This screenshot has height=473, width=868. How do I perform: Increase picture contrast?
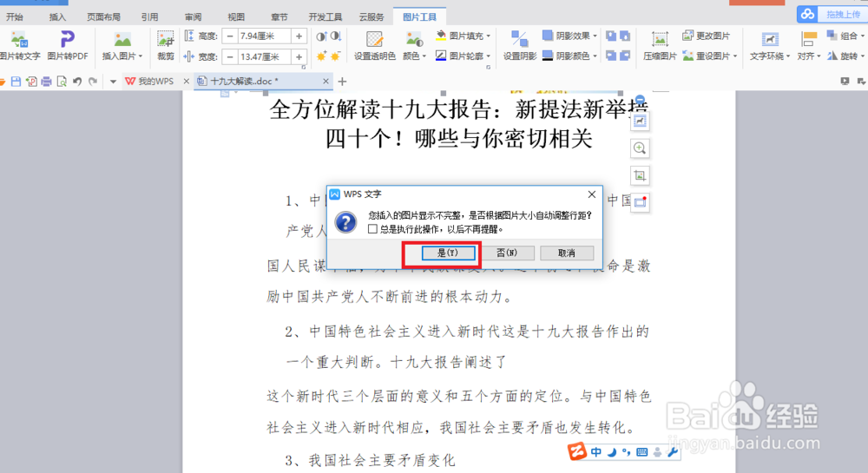click(321, 36)
